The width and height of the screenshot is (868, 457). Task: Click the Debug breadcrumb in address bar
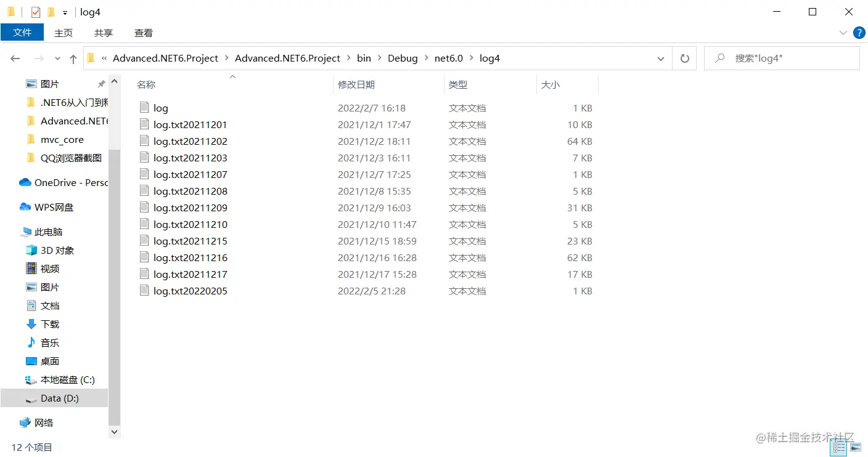[403, 58]
